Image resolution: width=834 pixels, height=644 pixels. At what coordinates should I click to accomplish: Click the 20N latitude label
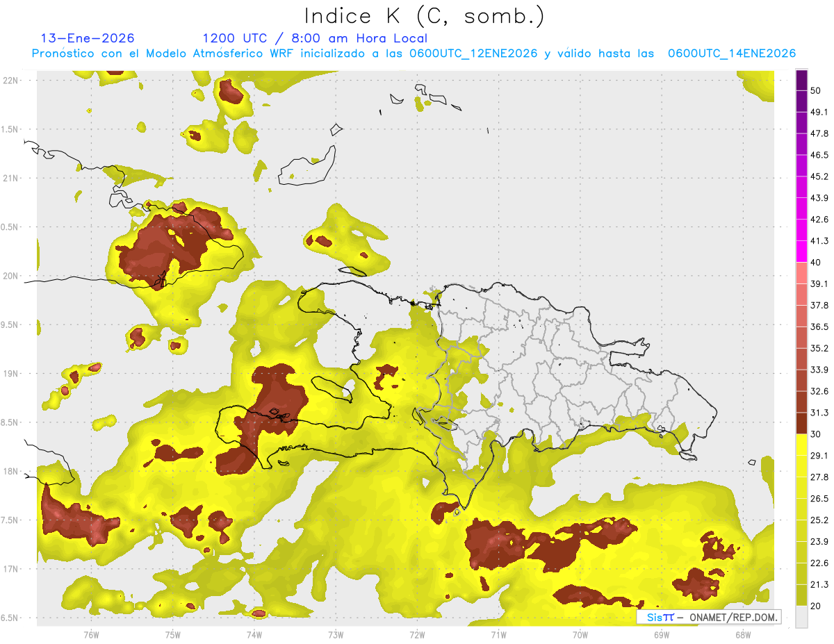pos(10,276)
